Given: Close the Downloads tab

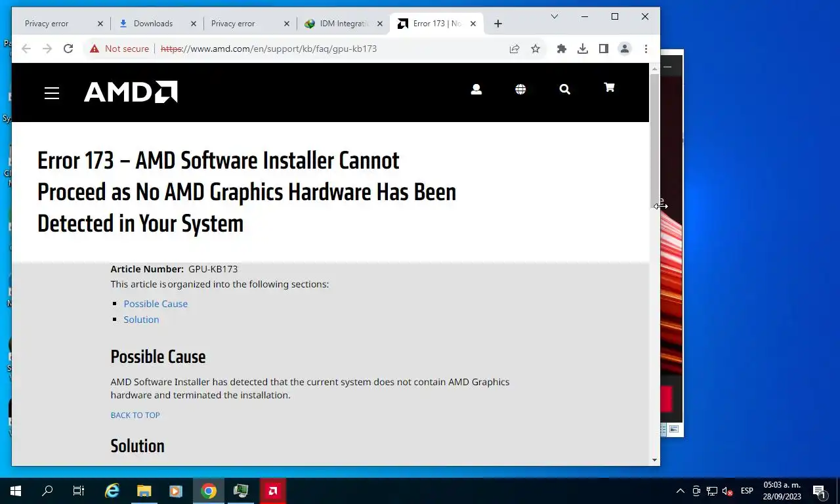Looking at the screenshot, I should 194,24.
